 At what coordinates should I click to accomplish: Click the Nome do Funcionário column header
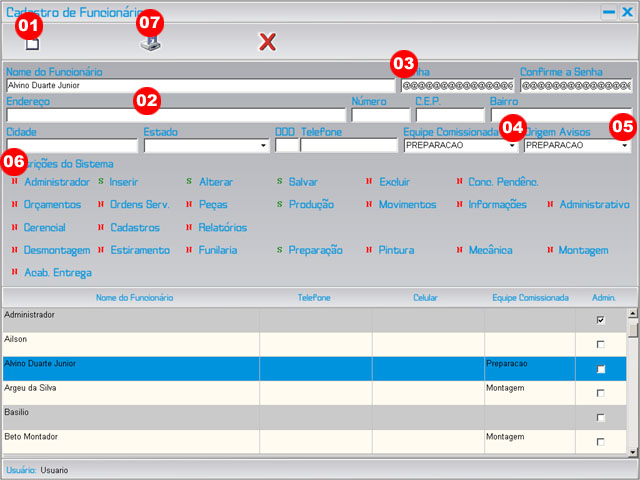tap(134, 298)
